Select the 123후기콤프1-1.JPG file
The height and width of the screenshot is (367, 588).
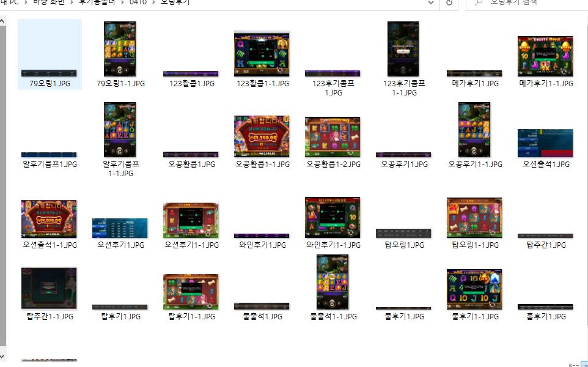click(403, 49)
